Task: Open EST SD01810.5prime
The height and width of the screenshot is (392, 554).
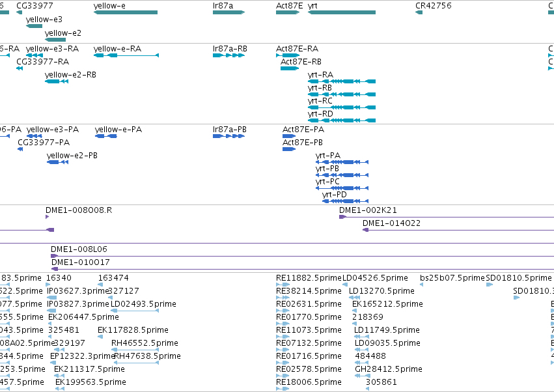Action: pos(490,285)
